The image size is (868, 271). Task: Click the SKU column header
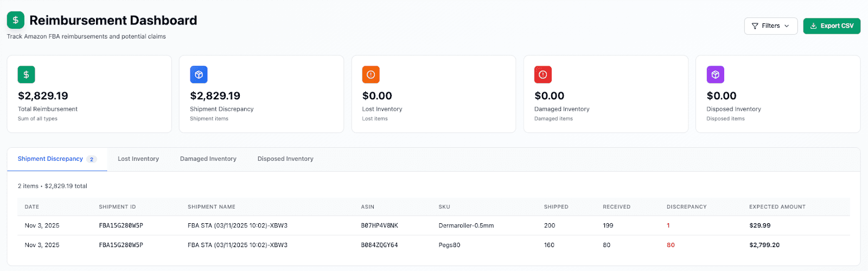point(444,207)
